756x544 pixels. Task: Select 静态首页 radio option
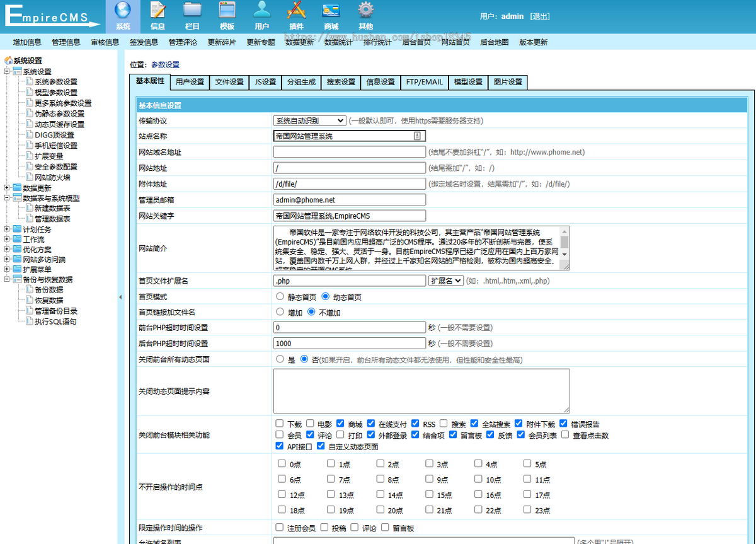point(280,296)
